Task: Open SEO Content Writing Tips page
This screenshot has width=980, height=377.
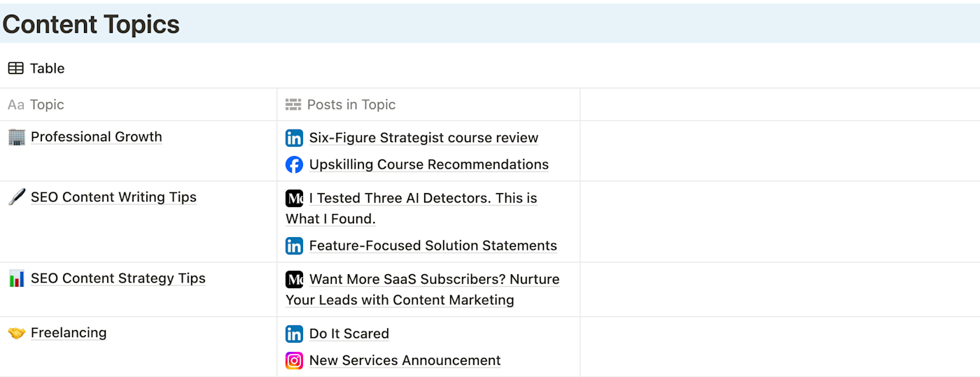Action: click(113, 197)
